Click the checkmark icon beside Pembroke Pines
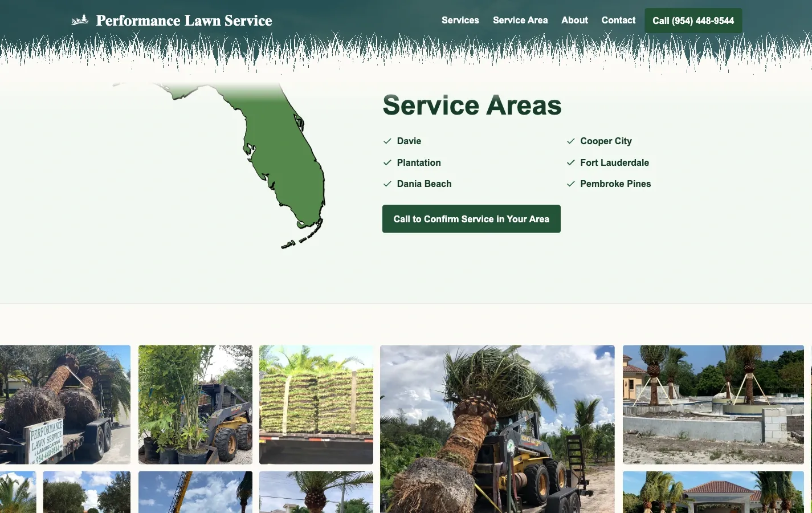812x513 pixels. coord(570,184)
